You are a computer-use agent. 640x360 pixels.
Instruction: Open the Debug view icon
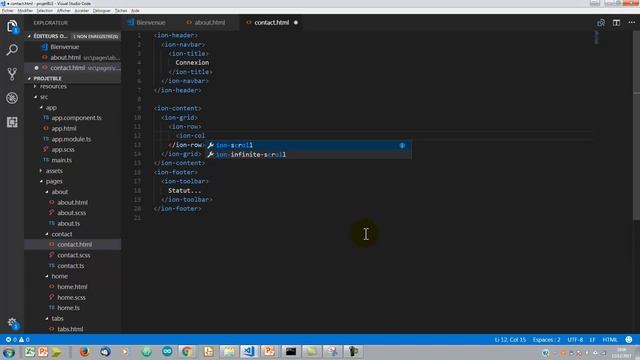click(x=12, y=98)
